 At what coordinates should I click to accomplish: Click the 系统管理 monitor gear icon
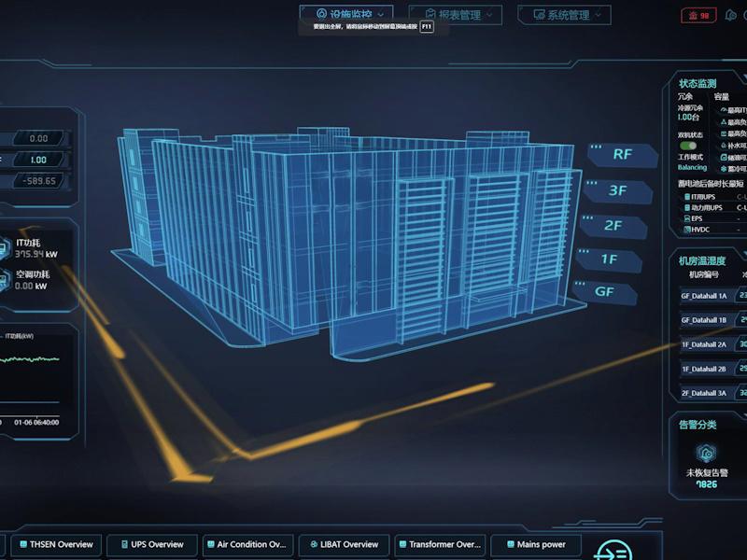[539, 15]
